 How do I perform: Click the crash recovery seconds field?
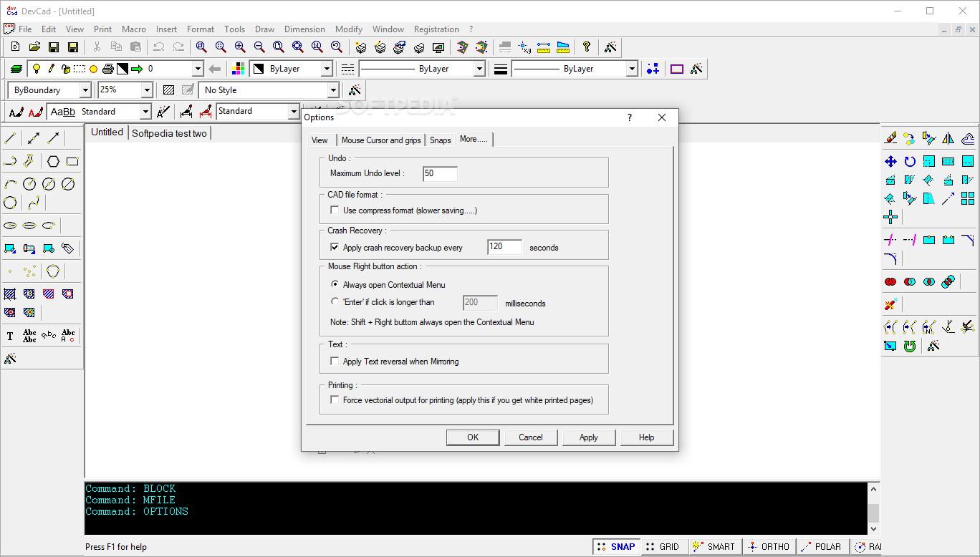click(504, 247)
